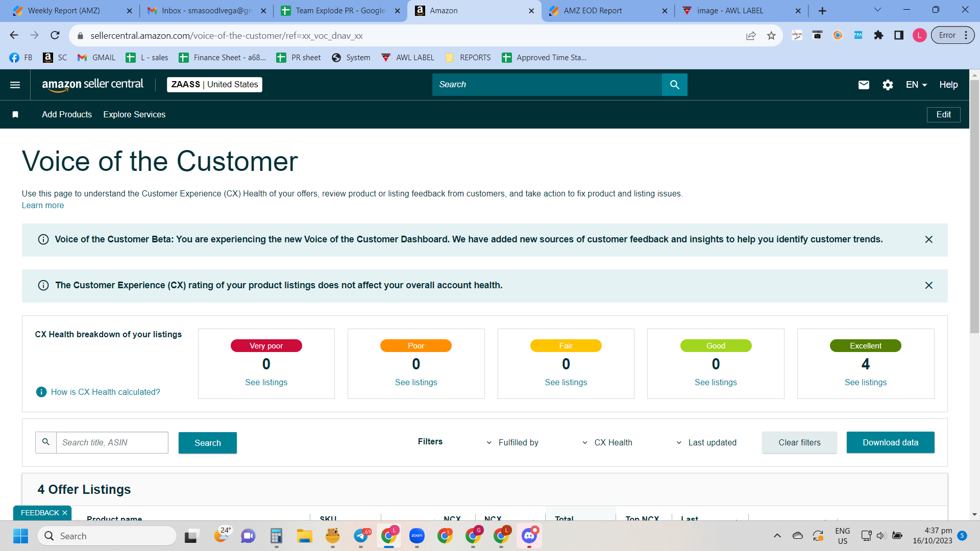Viewport: 980px width, 551px height.
Task: Bookmark this page with the star icon
Action: 771,36
